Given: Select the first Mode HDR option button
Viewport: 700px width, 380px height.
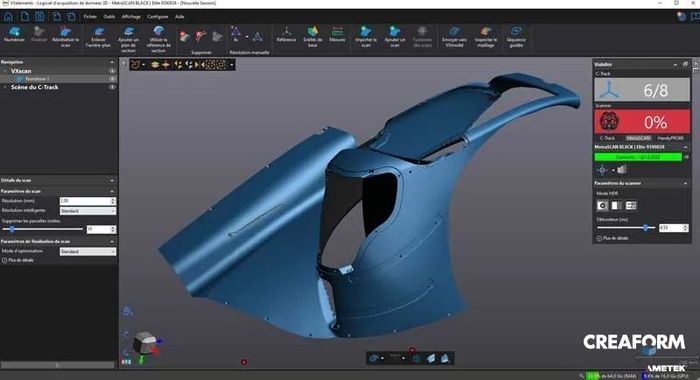Looking at the screenshot, I should click(x=602, y=205).
